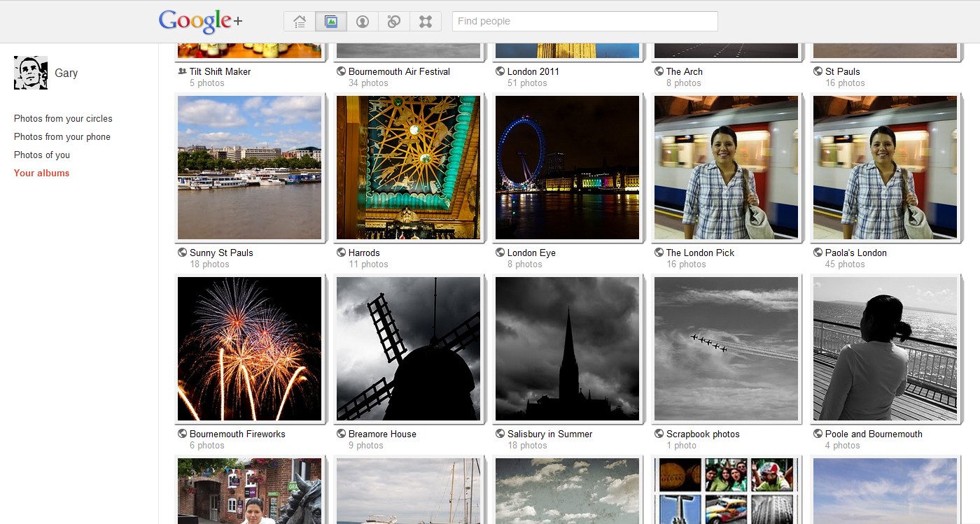Select Your albums in sidebar

[42, 174]
